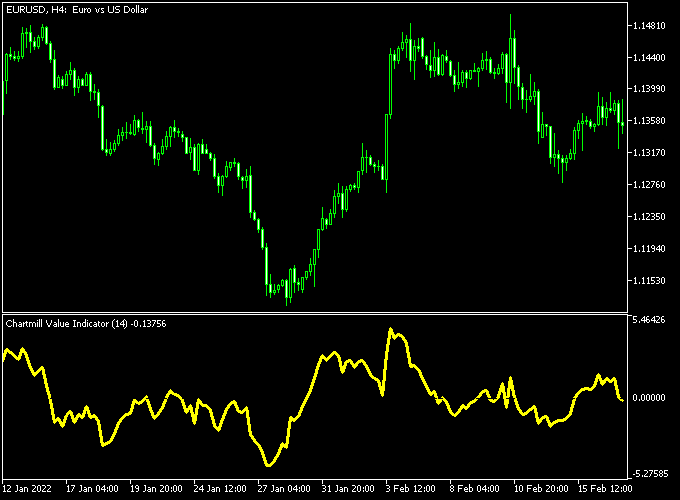The height and width of the screenshot is (500, 680).
Task: Click the 8 Feb 04:00 time label
Action: (474, 489)
